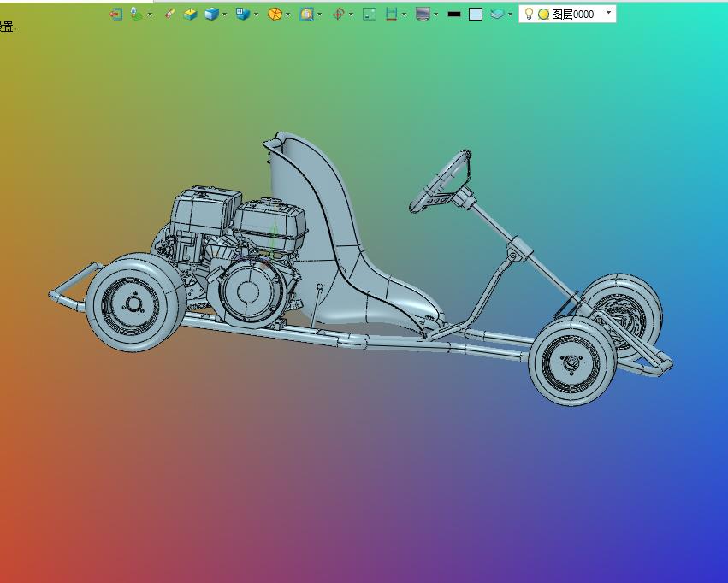
Task: Select the red crosshair target icon
Action: (x=339, y=14)
